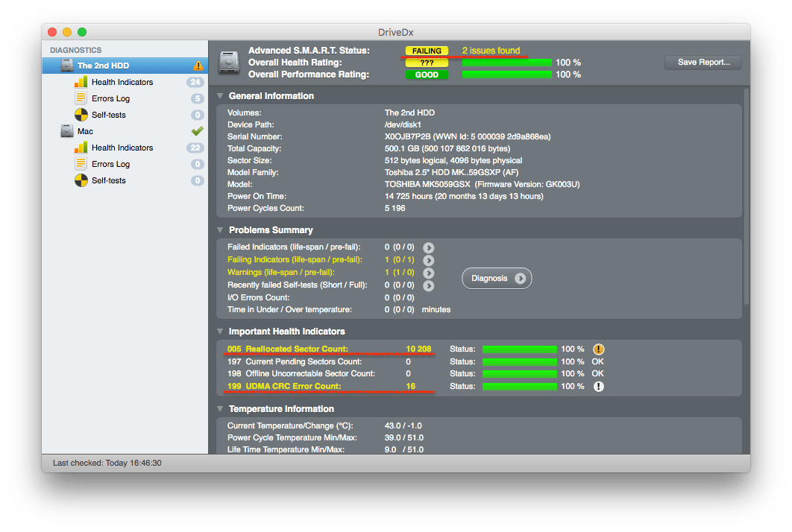Viewport: 792px width, 532px height.
Task: Open the Diagnosis button
Action: (x=497, y=278)
